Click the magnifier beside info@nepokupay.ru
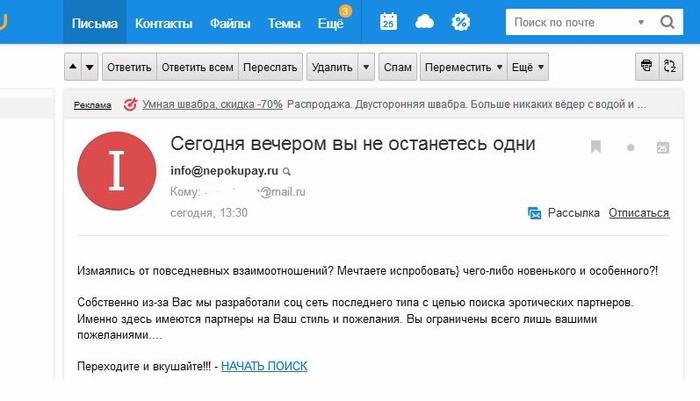Viewport: 700px width, 401px height. coord(287,171)
